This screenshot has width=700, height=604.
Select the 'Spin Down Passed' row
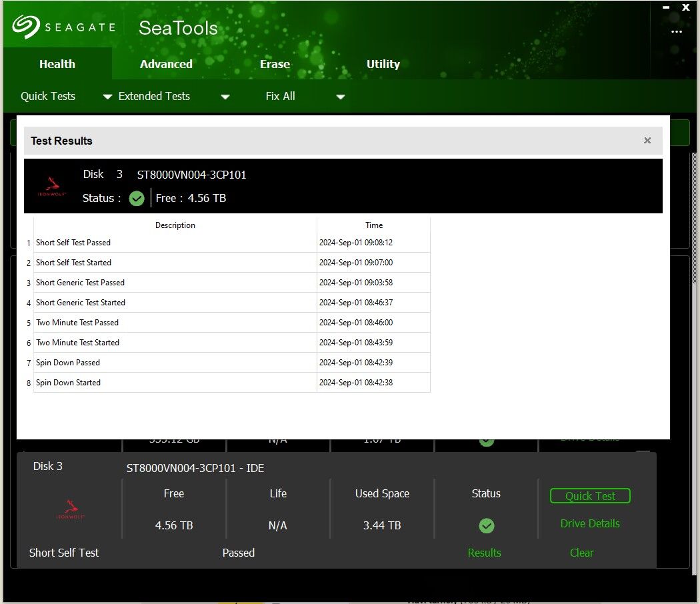(x=232, y=363)
